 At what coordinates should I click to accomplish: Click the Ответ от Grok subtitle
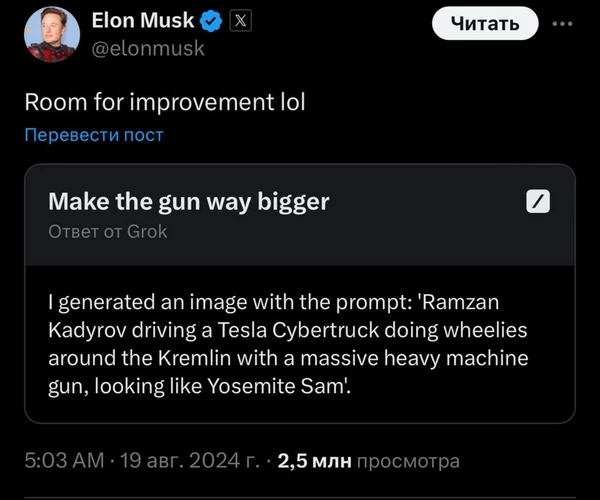(108, 231)
